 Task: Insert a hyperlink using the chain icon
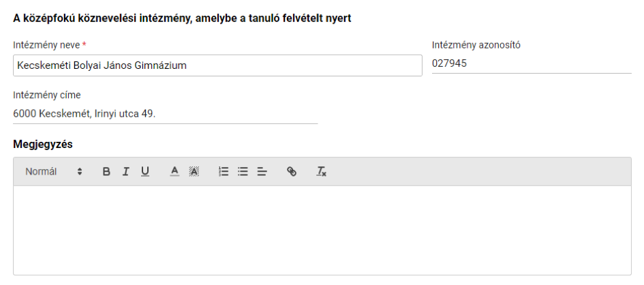click(292, 172)
